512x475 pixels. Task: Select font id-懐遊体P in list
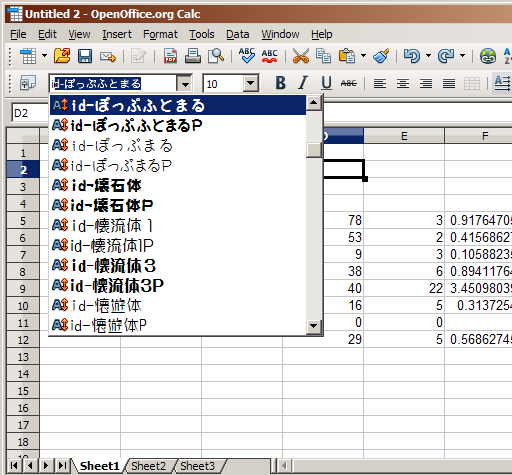[x=178, y=325]
